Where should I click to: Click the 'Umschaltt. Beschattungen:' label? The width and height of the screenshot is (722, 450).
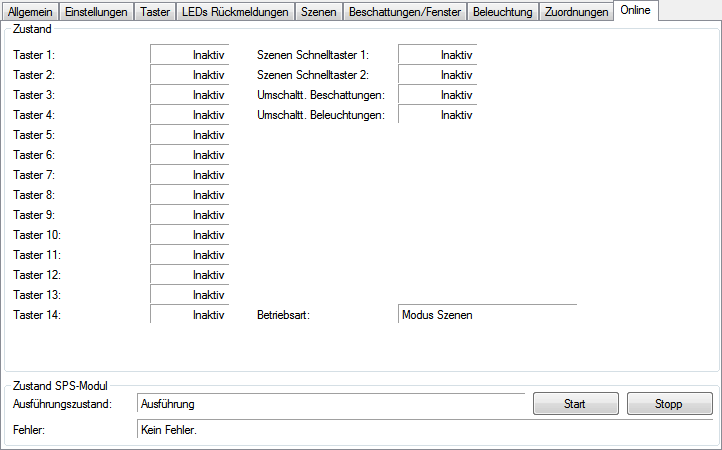point(321,95)
